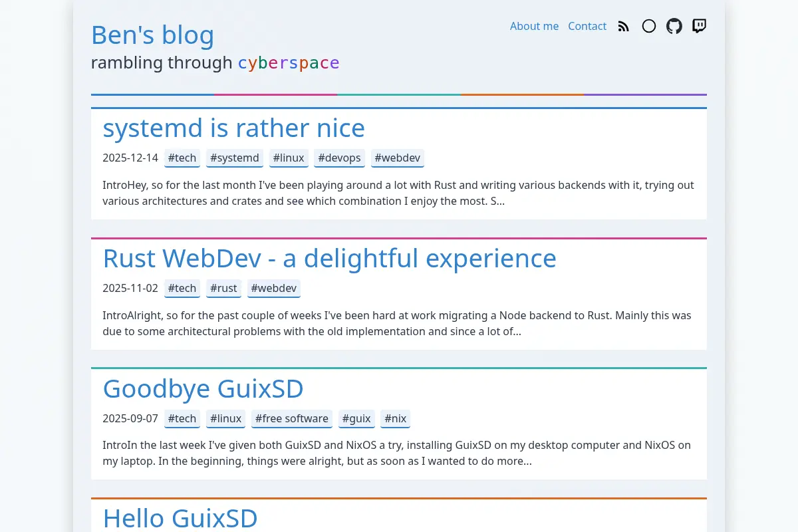Open the "Hello GuixSD" post
Image resolution: width=798 pixels, height=532 pixels.
pos(180,518)
